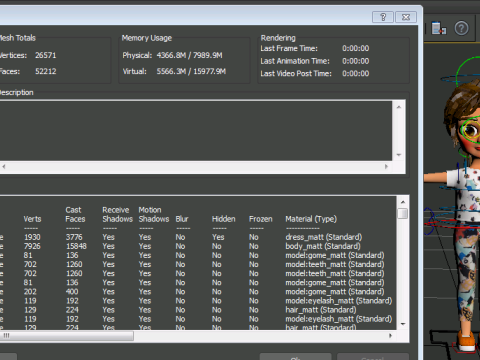Click right arrow of object list horizontal scrollbar
This screenshot has height=360, width=480.
point(391,336)
